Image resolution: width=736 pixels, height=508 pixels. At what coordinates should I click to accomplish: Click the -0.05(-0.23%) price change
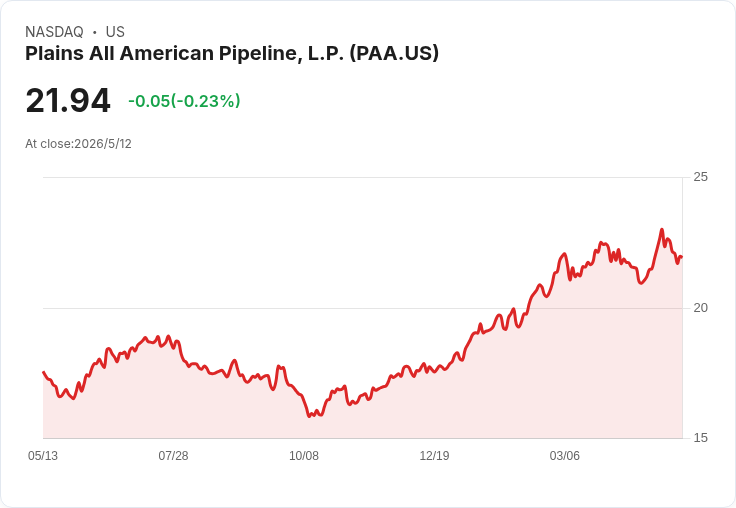click(x=184, y=101)
